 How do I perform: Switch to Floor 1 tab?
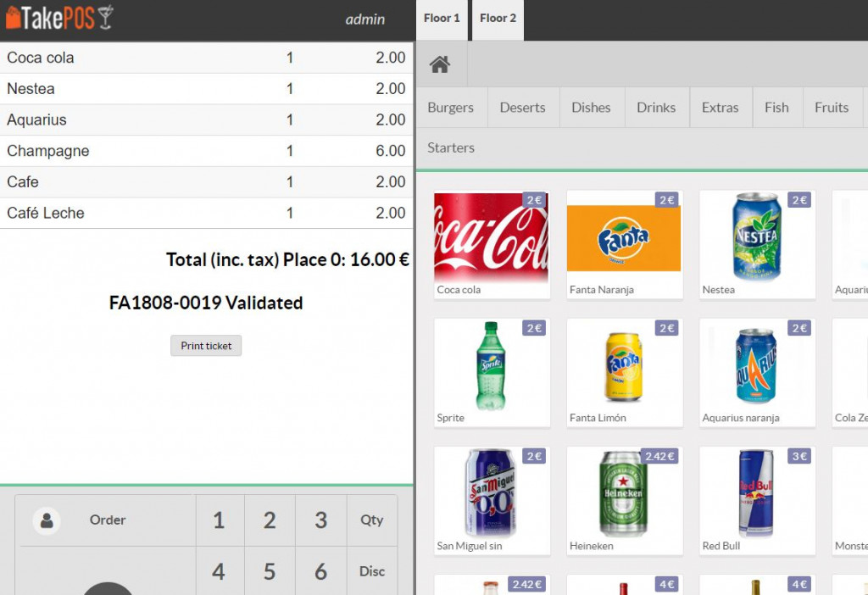442,19
